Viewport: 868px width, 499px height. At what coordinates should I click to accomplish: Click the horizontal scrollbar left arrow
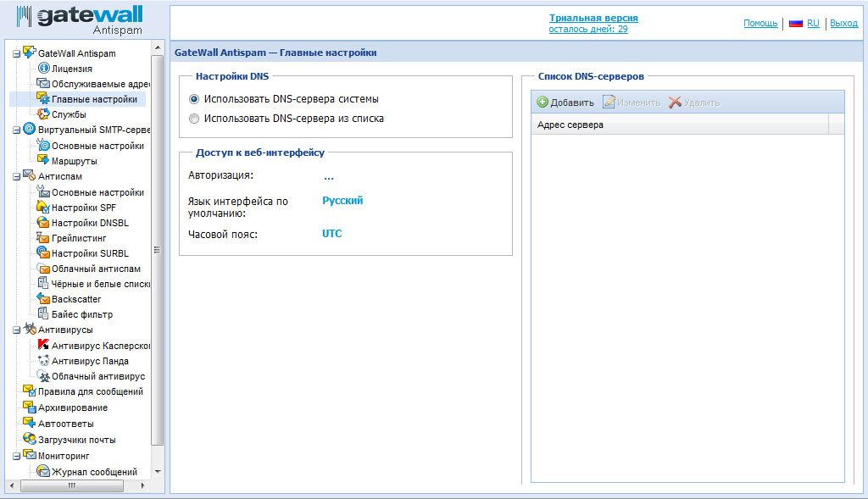(x=12, y=485)
